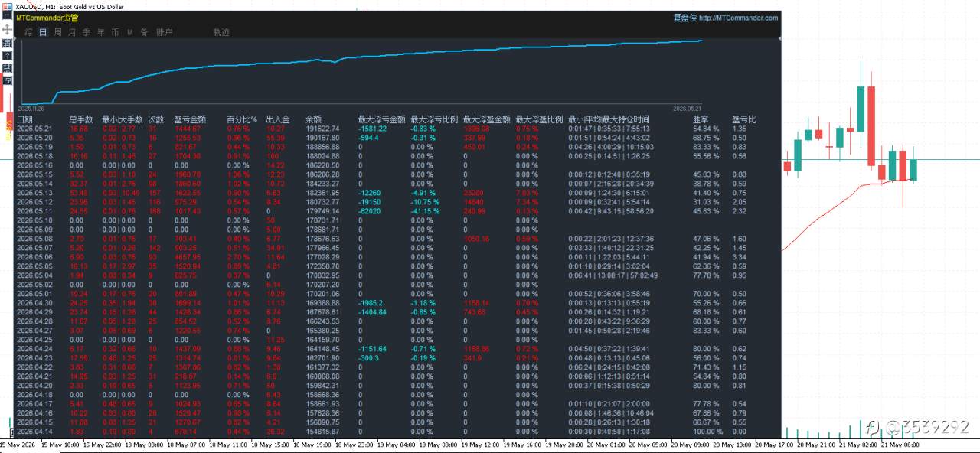Image resolution: width=980 pixels, height=453 pixels.
Task: Click the 复盘侠 label at top right
Action: (684, 18)
